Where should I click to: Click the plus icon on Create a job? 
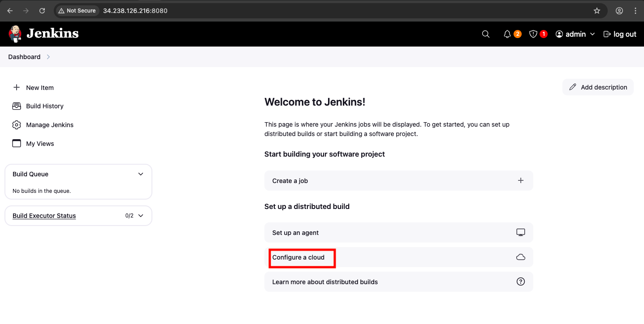tap(521, 181)
